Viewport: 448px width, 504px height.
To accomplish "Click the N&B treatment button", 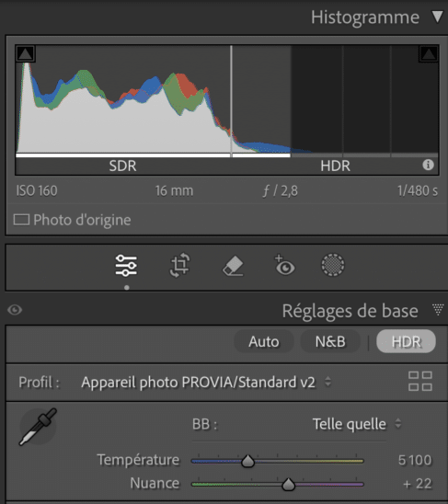I will coord(330,341).
